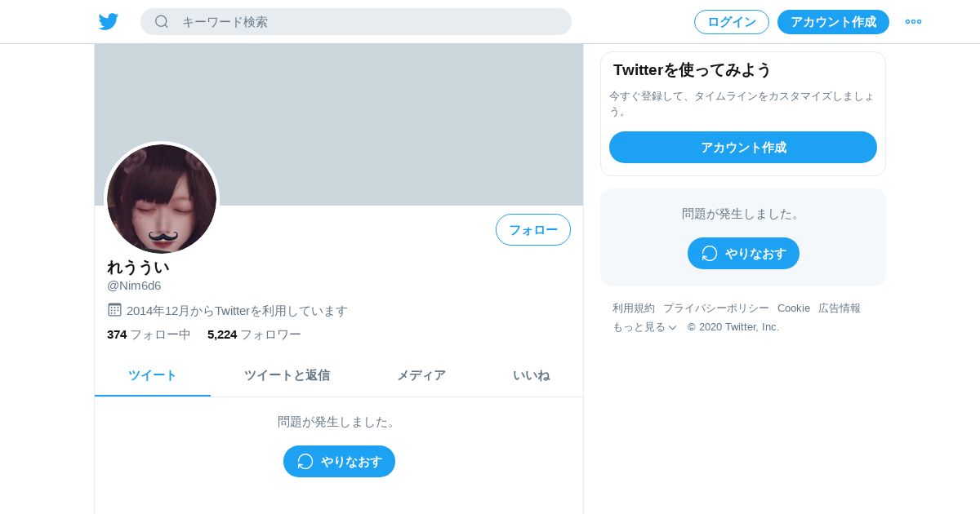Open the メディア tab

pyautogui.click(x=421, y=375)
